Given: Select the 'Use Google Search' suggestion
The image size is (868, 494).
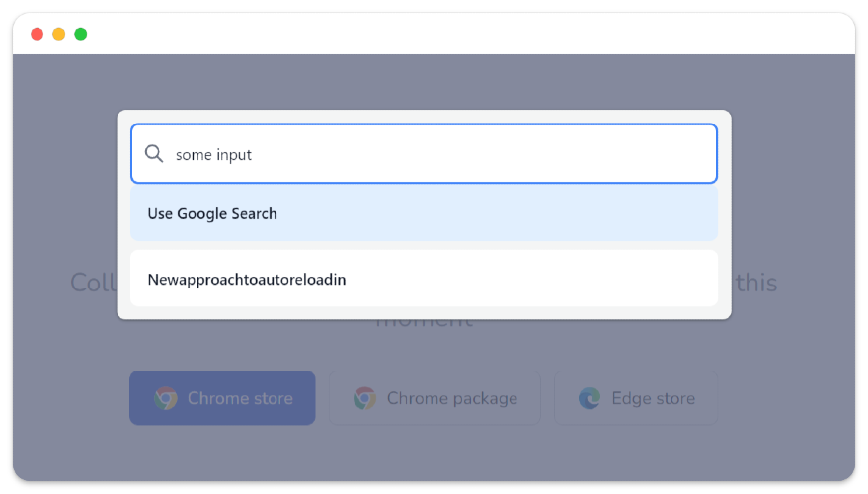Looking at the screenshot, I should pos(424,213).
